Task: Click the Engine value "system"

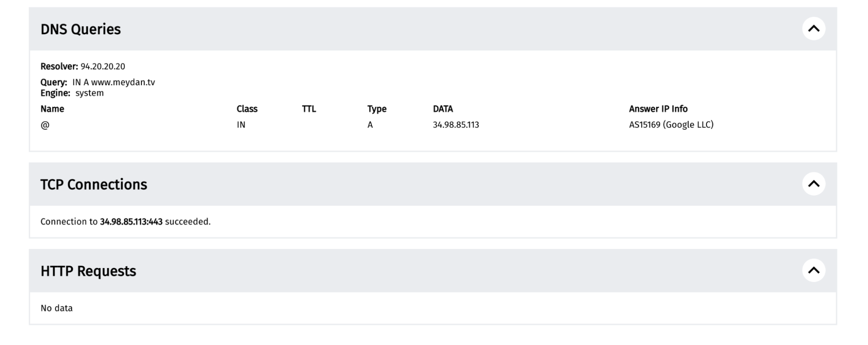Action: click(x=89, y=93)
